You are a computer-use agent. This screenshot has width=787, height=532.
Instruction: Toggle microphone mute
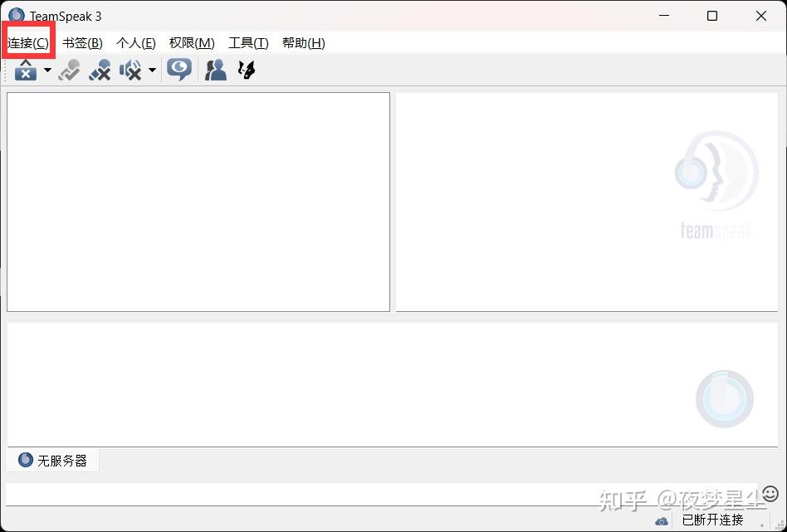point(100,71)
